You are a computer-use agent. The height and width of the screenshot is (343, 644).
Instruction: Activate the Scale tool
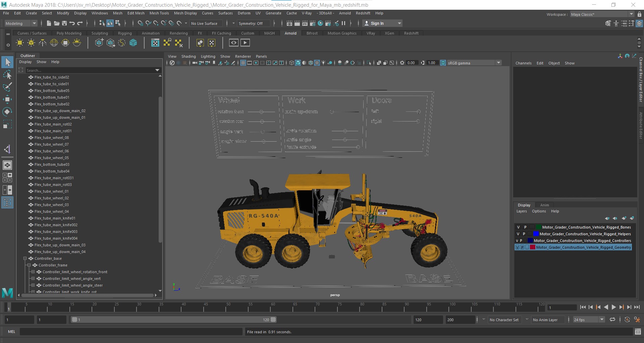coord(7,124)
